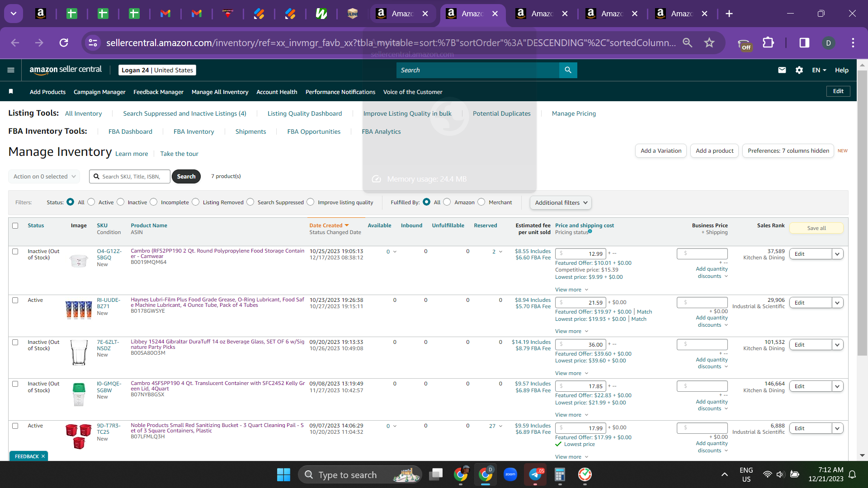Screen dimensions: 868x488
Task: Open the EN language dropdown
Action: coord(819,70)
